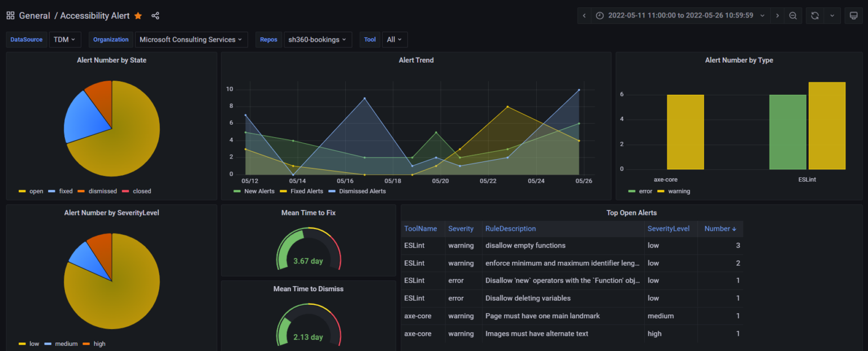Open the share dashboard icon
The image size is (868, 351).
155,16
